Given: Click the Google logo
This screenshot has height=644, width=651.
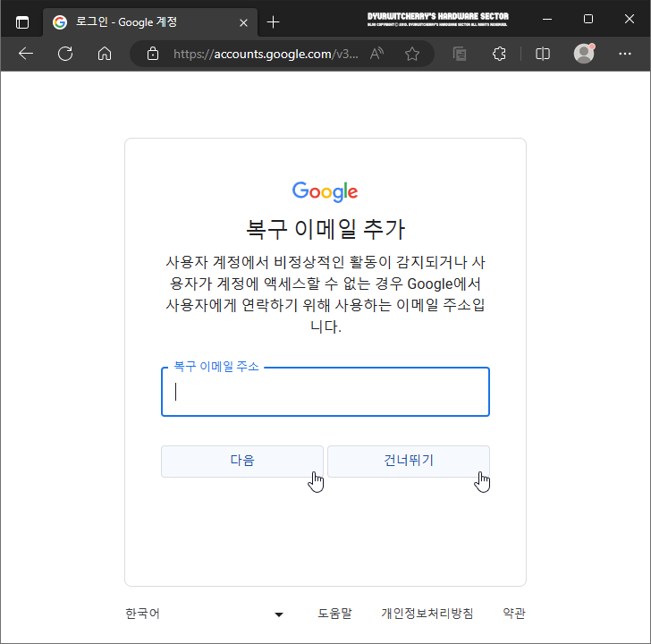Looking at the screenshot, I should (325, 191).
